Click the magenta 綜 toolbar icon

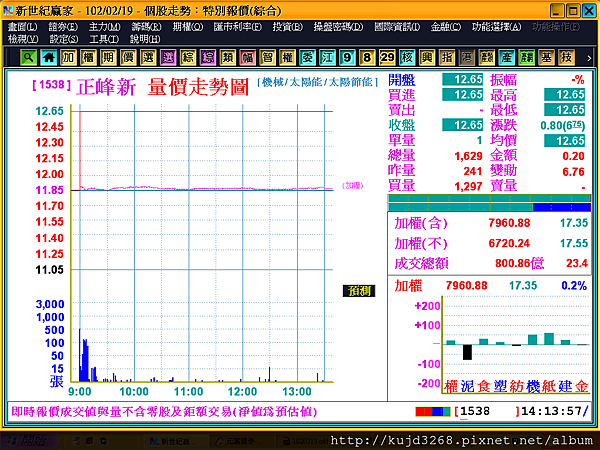[208, 58]
